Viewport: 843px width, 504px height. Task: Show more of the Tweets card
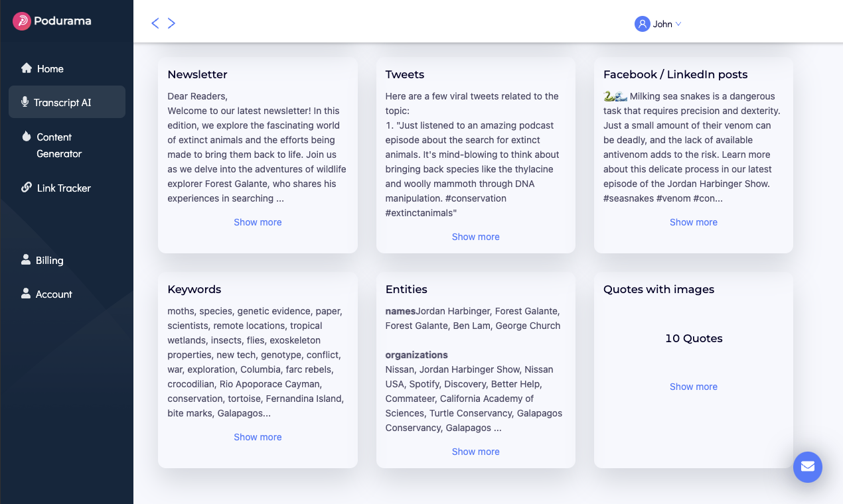click(476, 237)
